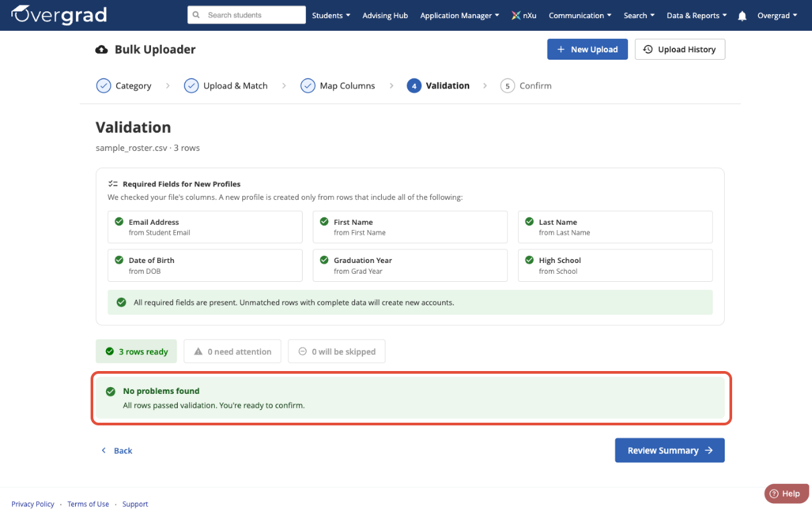The image size is (812, 522).
Task: Click 'from School' text
Action: pos(558,271)
